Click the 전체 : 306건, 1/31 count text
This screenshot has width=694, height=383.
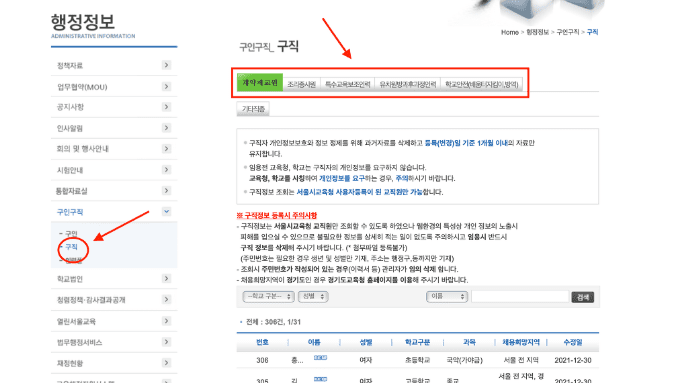click(x=273, y=322)
